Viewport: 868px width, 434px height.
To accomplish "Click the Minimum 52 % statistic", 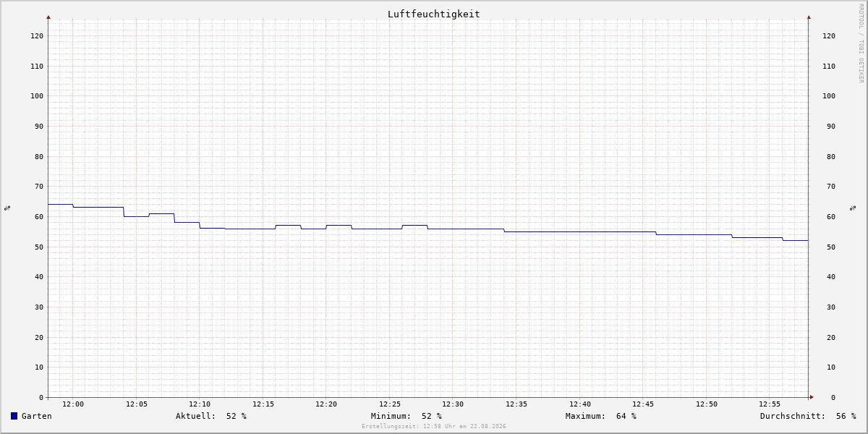I will tap(407, 416).
